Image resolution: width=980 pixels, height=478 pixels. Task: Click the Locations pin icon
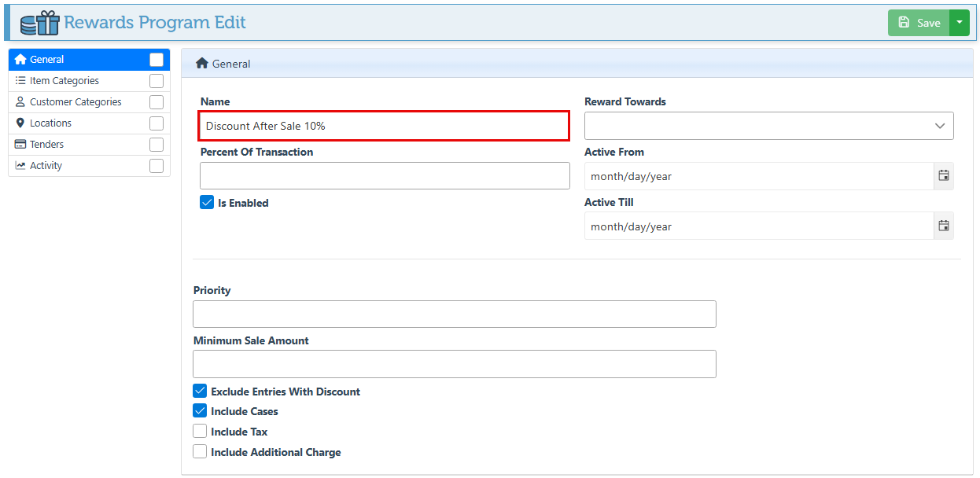coord(20,123)
